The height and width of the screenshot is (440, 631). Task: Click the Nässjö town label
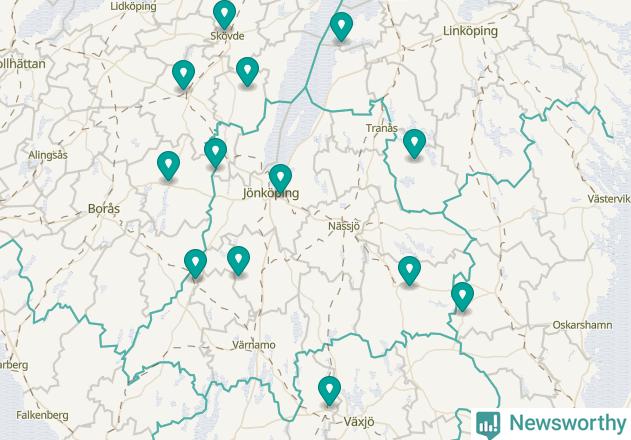[344, 226]
